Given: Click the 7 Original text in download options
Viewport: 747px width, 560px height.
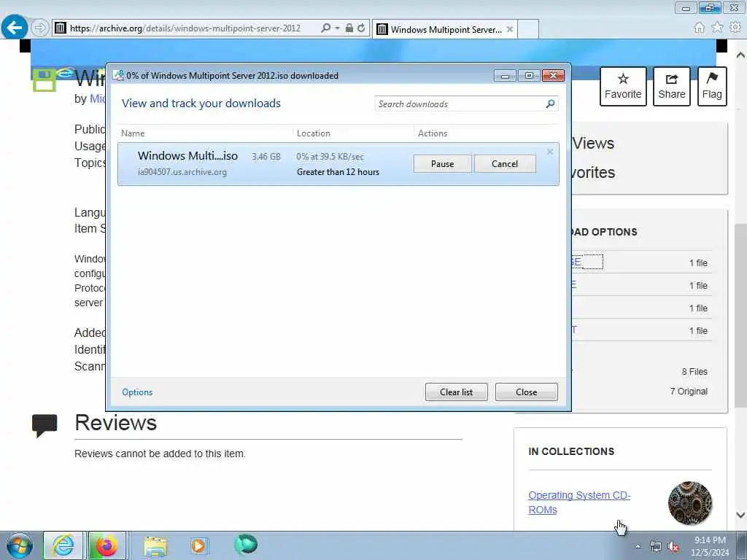Looking at the screenshot, I should [689, 392].
